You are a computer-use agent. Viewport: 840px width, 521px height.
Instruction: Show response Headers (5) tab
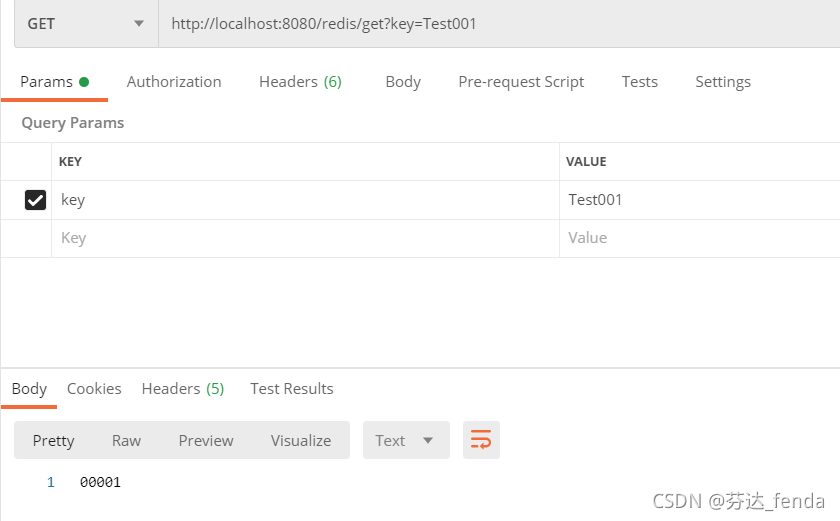(183, 389)
